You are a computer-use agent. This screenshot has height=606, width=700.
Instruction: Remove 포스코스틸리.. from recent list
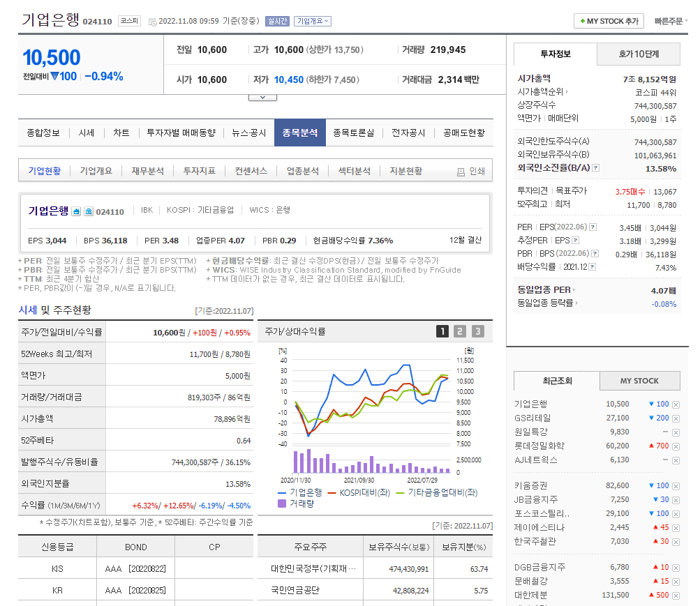click(x=676, y=514)
